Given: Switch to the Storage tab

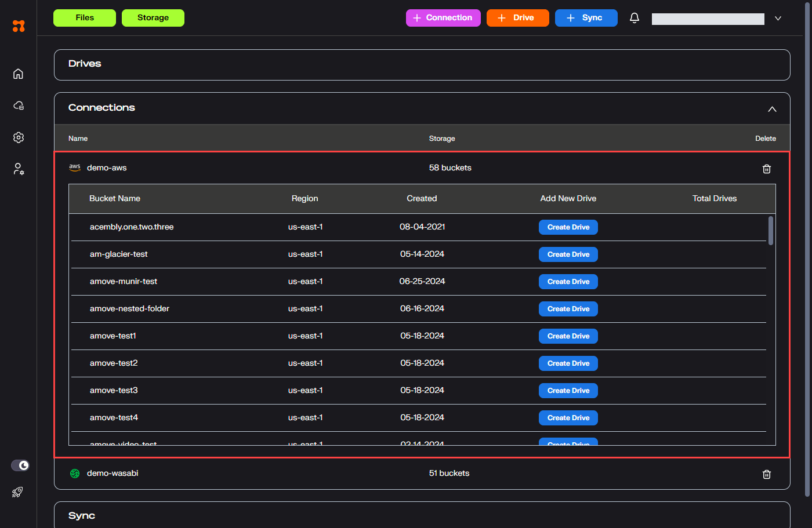Looking at the screenshot, I should click(x=153, y=18).
